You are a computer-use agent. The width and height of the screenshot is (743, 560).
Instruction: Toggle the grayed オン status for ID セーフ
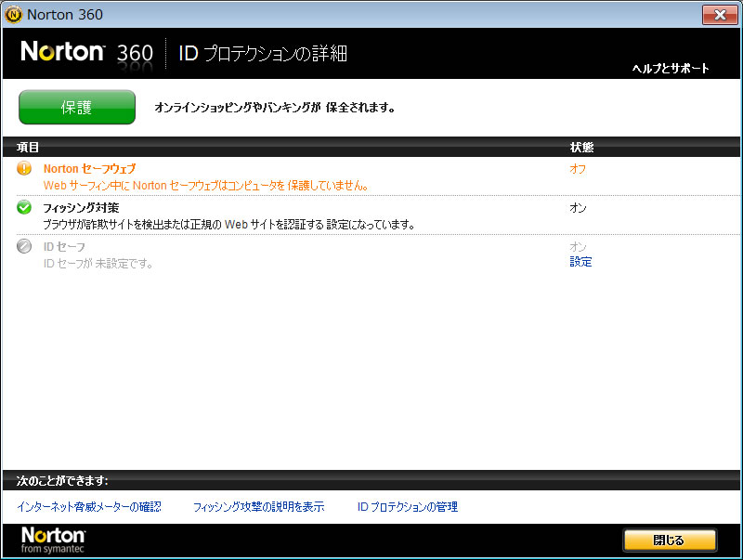[x=578, y=246]
